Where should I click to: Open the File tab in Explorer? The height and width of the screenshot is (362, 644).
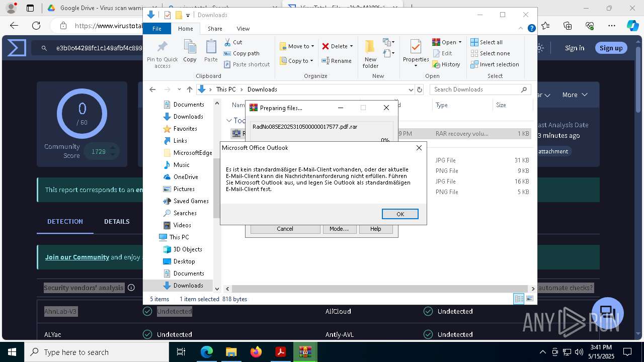click(x=157, y=29)
